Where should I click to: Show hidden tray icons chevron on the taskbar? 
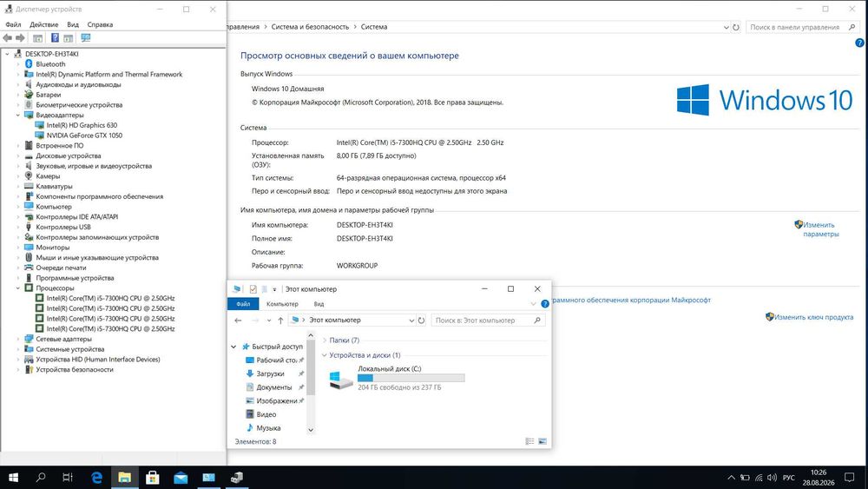[x=731, y=478]
